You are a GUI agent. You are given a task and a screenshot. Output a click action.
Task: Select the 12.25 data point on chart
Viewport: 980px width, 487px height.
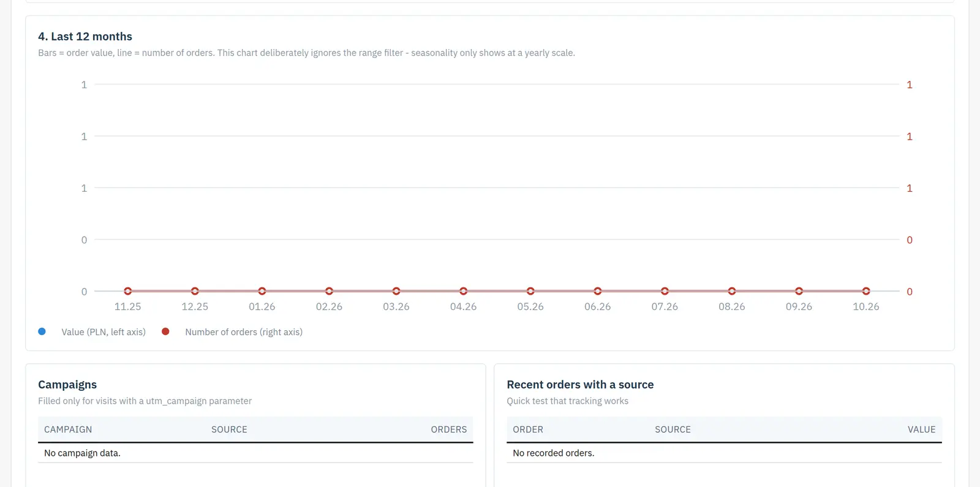coord(195,291)
